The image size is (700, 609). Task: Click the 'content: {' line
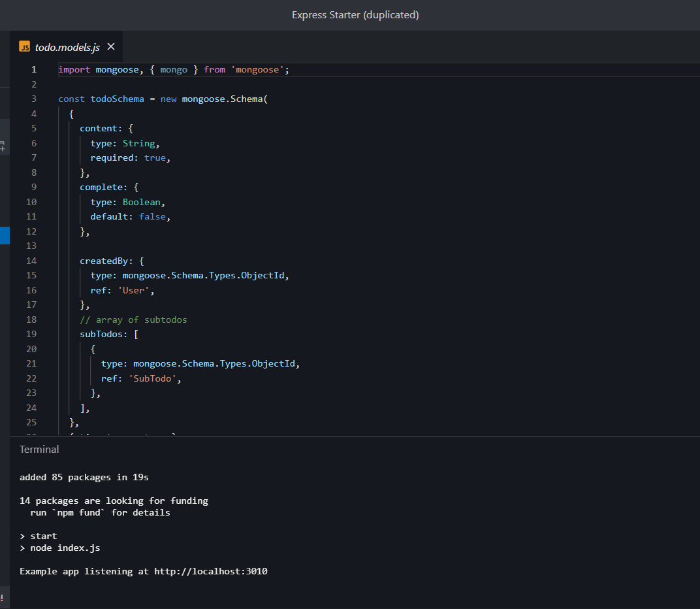106,129
